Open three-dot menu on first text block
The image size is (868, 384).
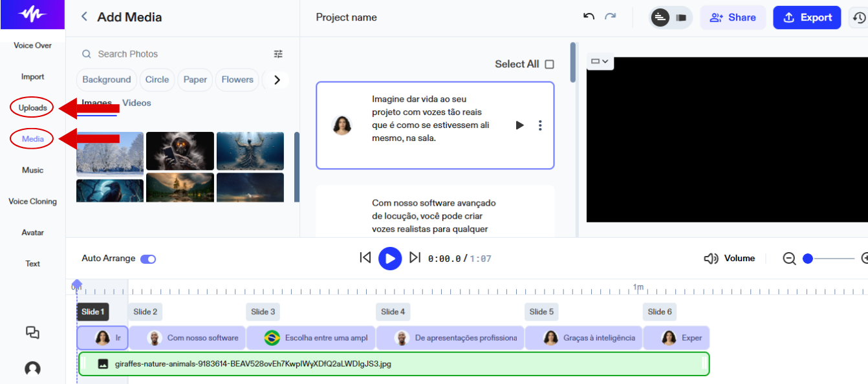(x=540, y=125)
